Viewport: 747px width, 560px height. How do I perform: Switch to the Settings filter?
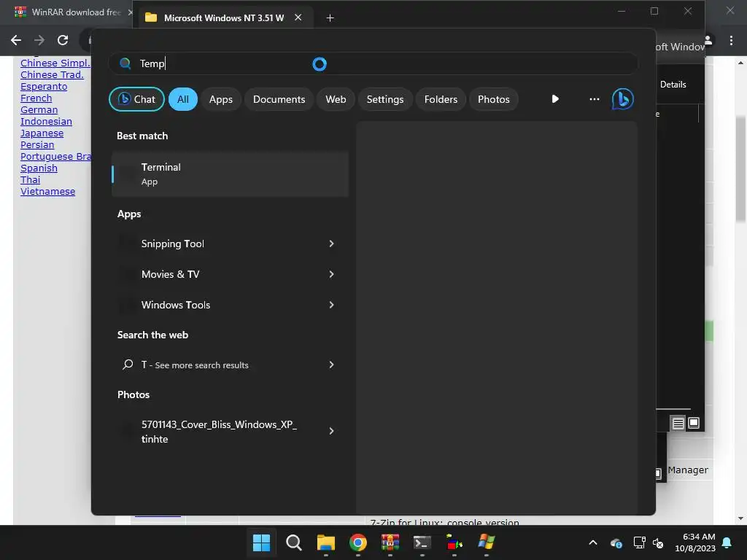pyautogui.click(x=385, y=99)
